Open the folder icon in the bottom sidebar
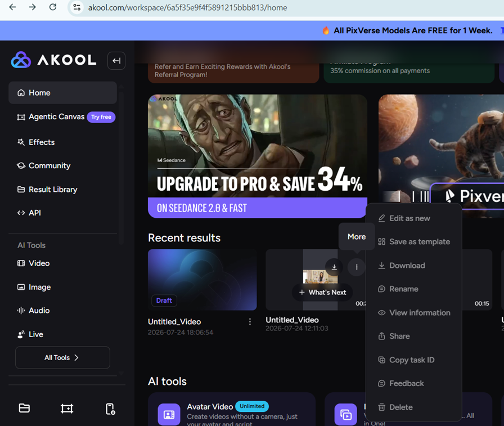The height and width of the screenshot is (426, 504). click(x=24, y=409)
